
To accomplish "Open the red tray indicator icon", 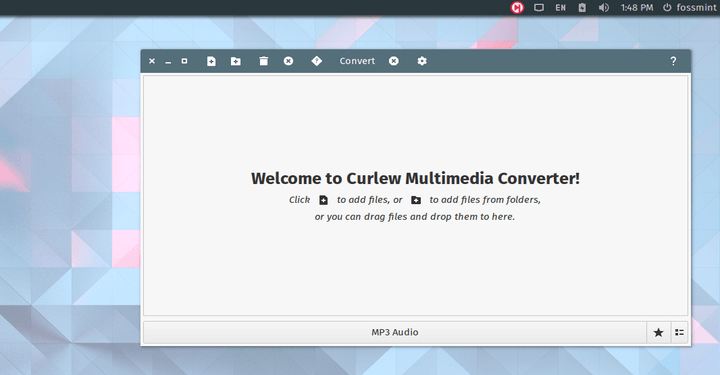I will pos(517,8).
